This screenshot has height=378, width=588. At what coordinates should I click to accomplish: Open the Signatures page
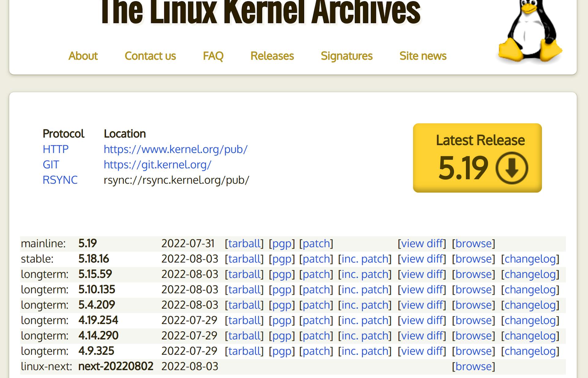(x=346, y=56)
